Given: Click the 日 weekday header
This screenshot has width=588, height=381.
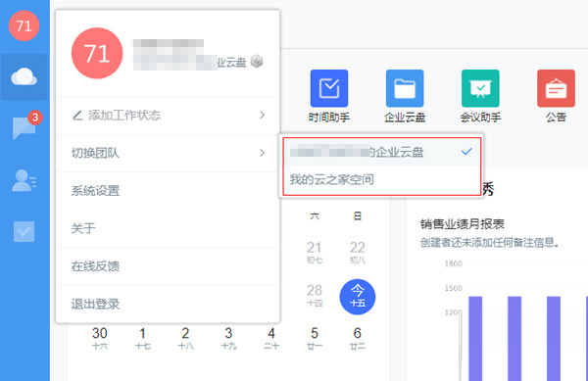Looking at the screenshot, I should 358,216.
